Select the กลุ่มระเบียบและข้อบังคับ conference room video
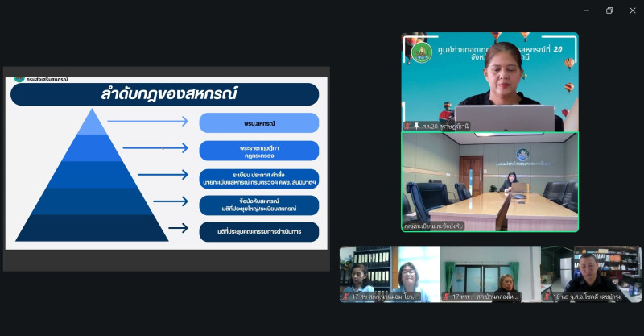Image resolution: width=644 pixels, height=336 pixels. 489,181
